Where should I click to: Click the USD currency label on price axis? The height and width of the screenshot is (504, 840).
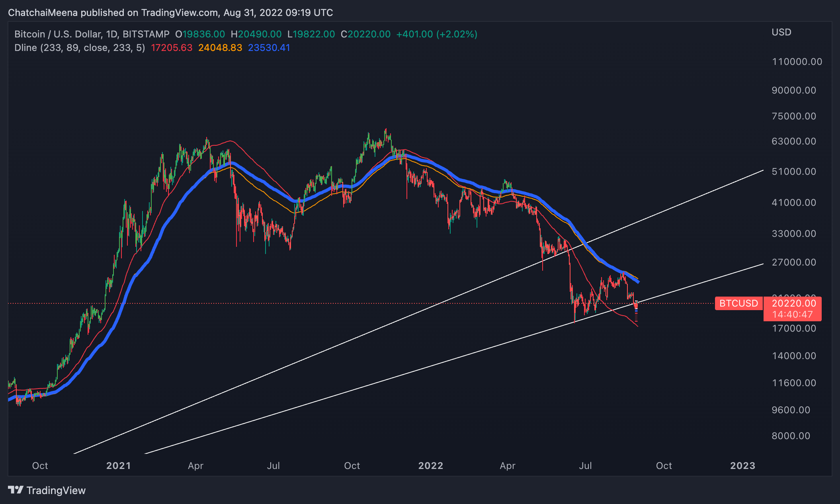(781, 32)
